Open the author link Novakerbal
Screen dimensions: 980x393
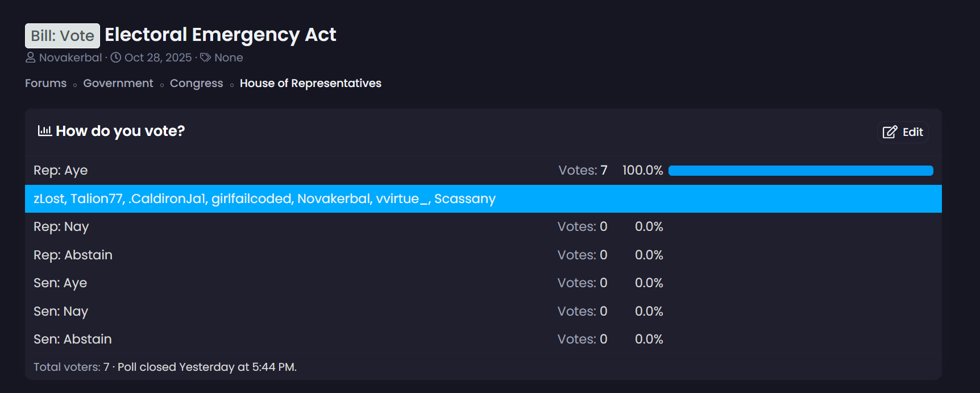70,57
